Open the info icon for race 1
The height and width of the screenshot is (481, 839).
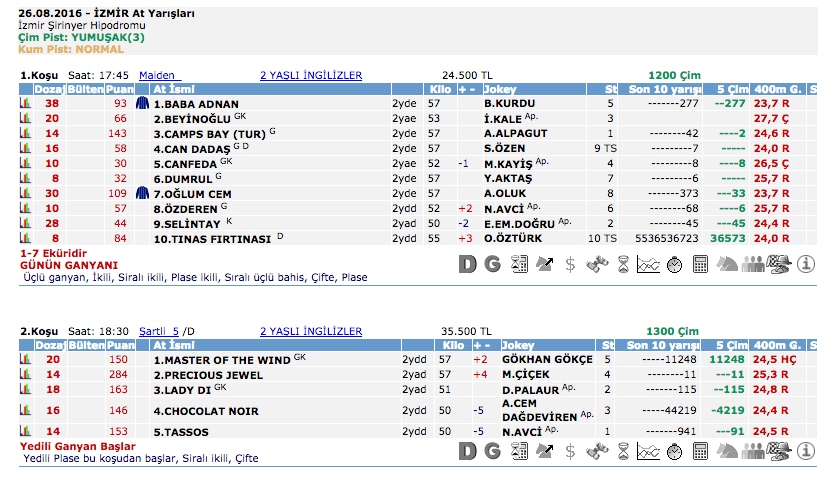[x=805, y=264]
